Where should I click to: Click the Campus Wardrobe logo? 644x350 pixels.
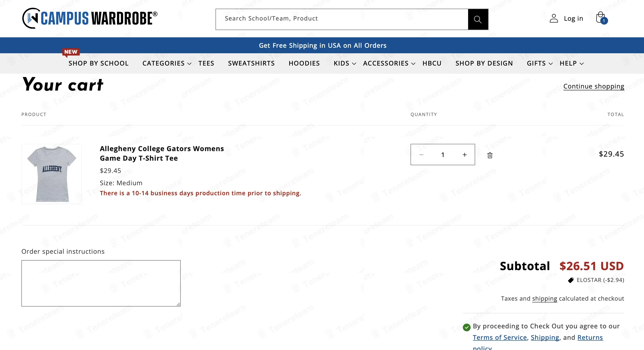(x=90, y=18)
